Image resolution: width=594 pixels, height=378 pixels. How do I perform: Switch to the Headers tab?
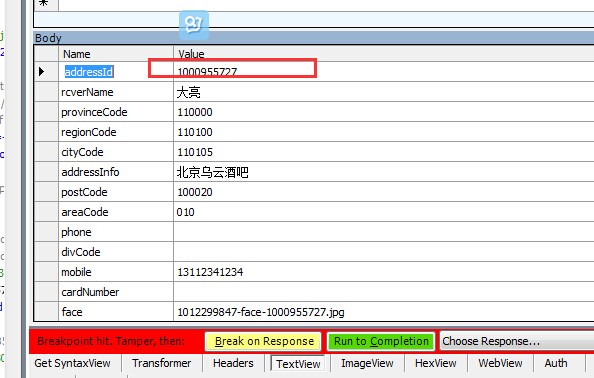pyautogui.click(x=233, y=363)
